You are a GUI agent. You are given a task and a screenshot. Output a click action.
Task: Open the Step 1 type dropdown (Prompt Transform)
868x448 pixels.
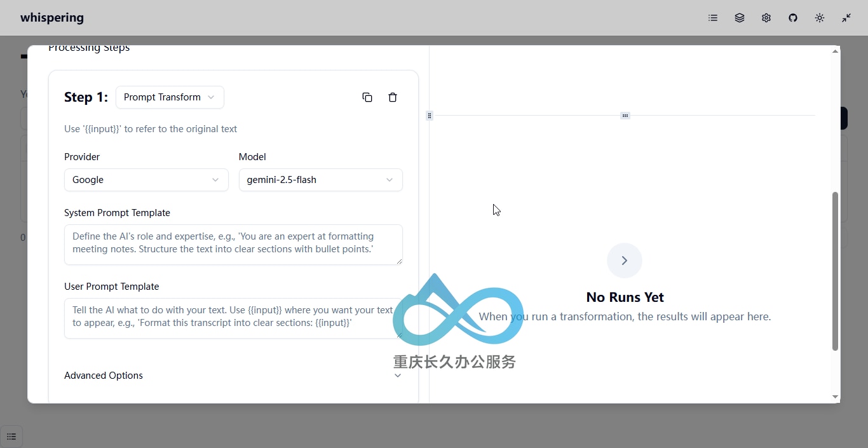(170, 97)
